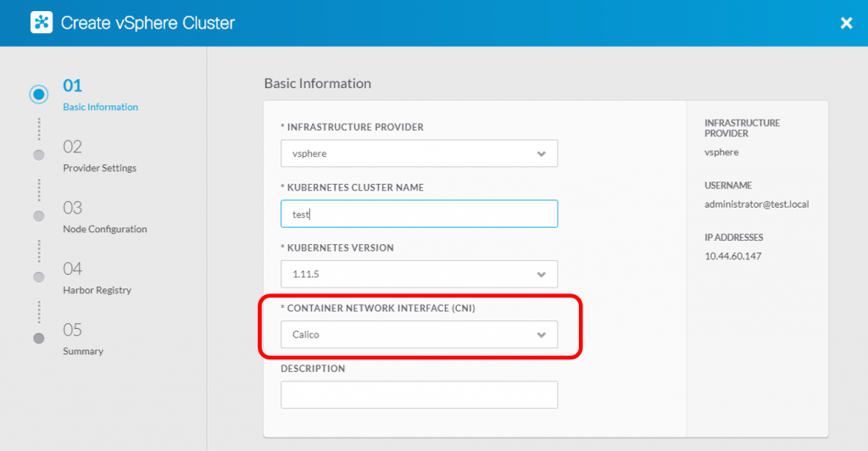This screenshot has width=868, height=451.
Task: Go to Node Configuration step label
Action: pyautogui.click(x=104, y=229)
